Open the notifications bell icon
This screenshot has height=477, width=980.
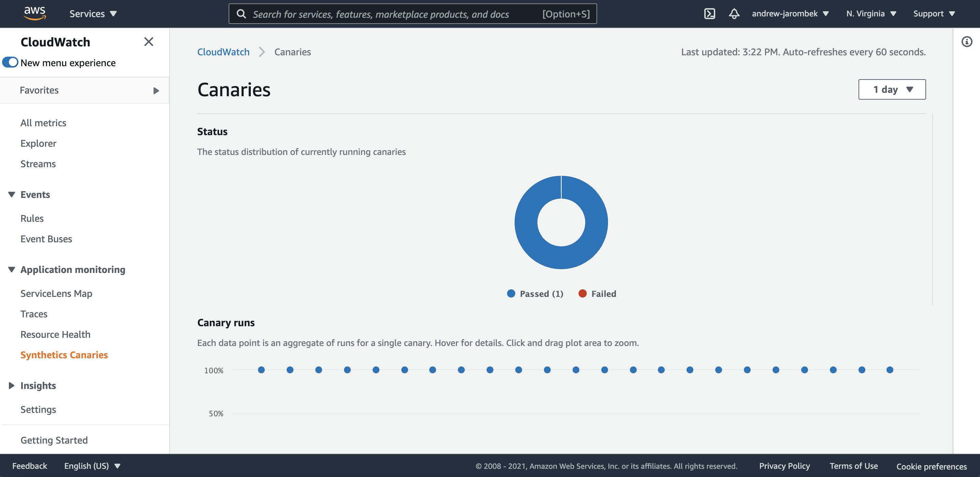[x=734, y=14]
